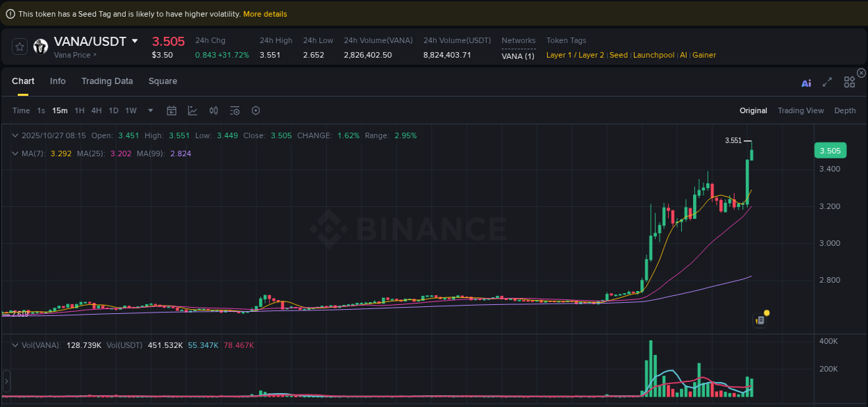Launch the Ai assistant feature

coord(806,82)
